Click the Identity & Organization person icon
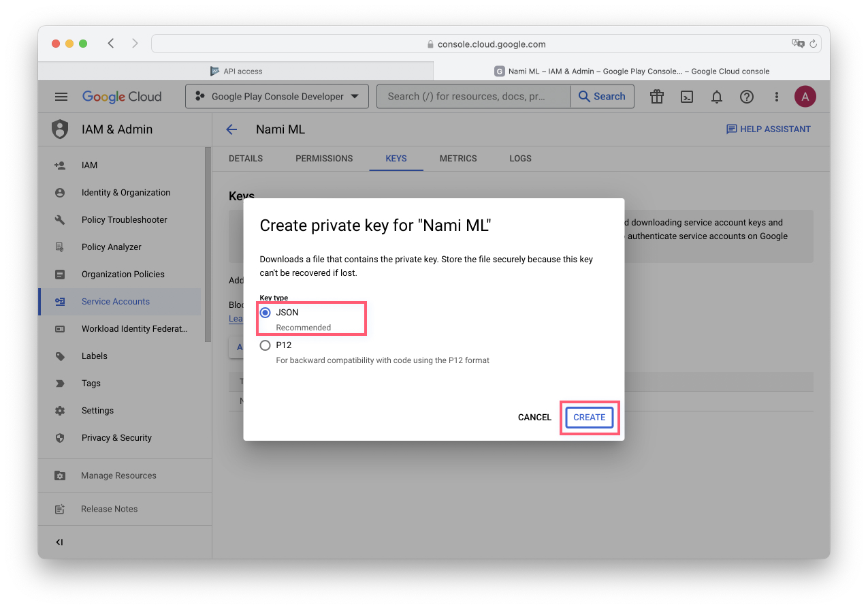868x609 pixels. 60,193
